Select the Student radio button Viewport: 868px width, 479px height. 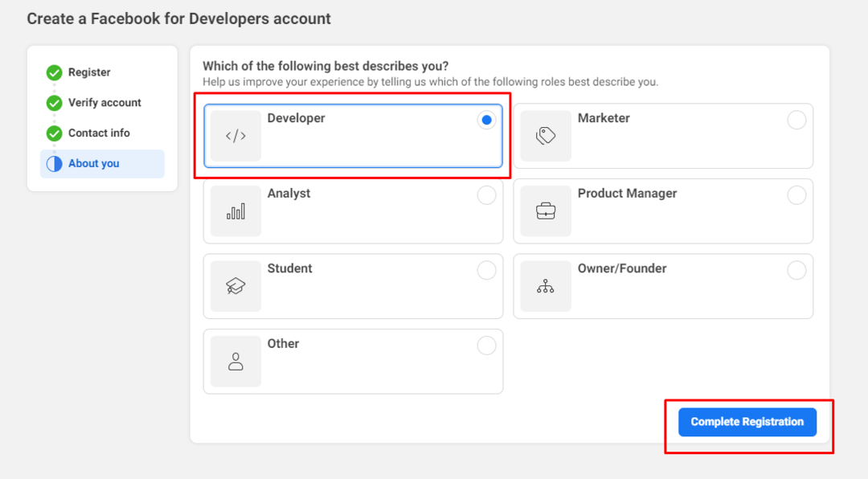(x=486, y=270)
